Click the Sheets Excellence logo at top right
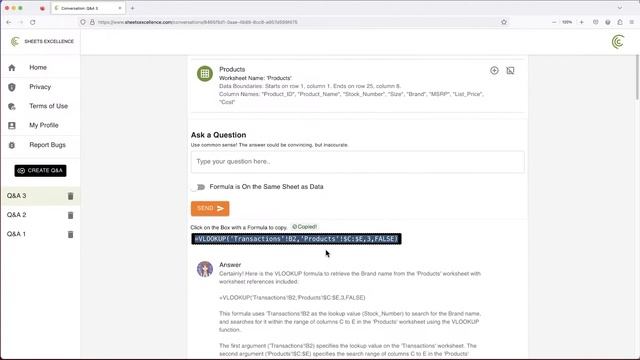Viewport: 640px width, 360px height. click(x=618, y=42)
